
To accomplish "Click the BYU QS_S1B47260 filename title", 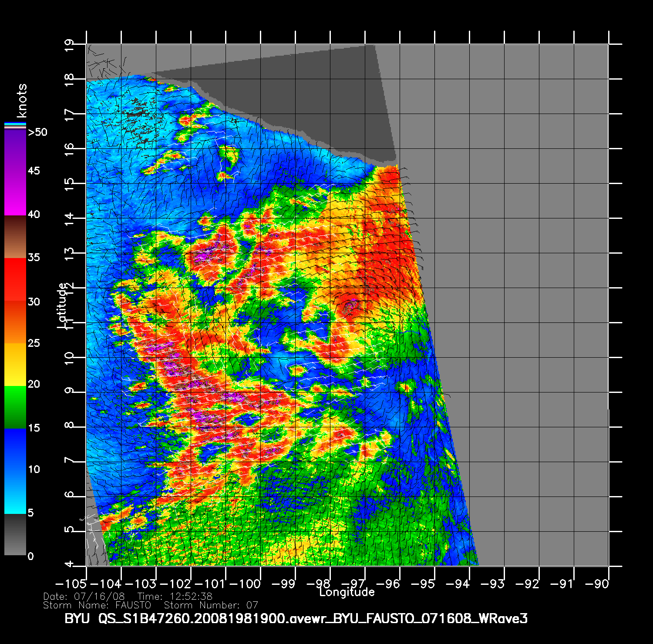I will click(296, 618).
